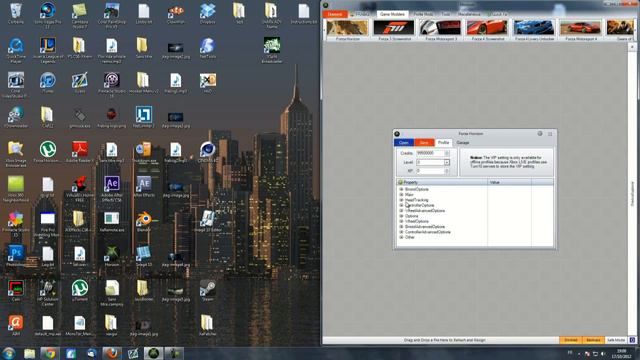Screen dimensions: 640x360
Task: Select the Profile tab in Forza Horizon dialog
Action: coord(443,142)
